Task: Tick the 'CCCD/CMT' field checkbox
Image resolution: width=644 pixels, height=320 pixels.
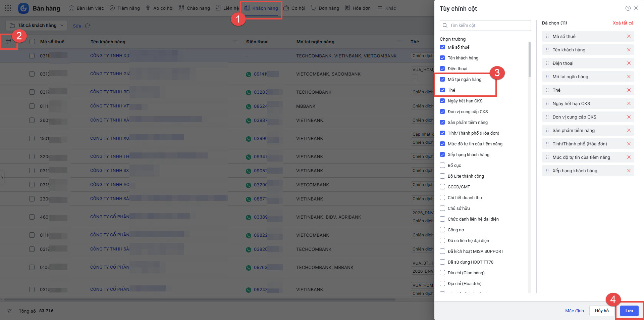Action: tap(442, 187)
